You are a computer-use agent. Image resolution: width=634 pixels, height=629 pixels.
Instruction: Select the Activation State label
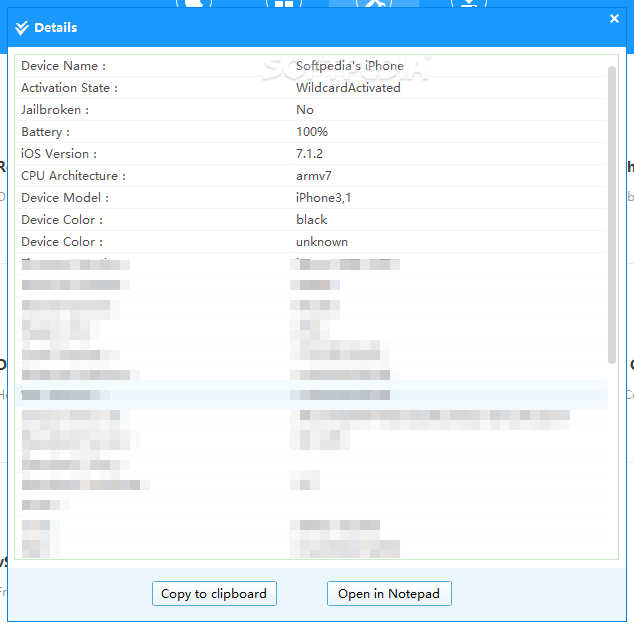[70, 88]
